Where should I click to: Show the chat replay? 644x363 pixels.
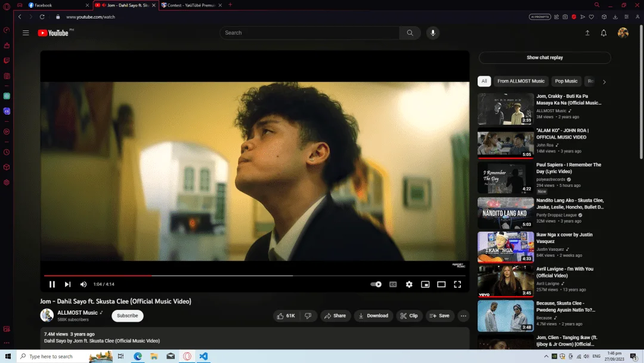point(544,57)
